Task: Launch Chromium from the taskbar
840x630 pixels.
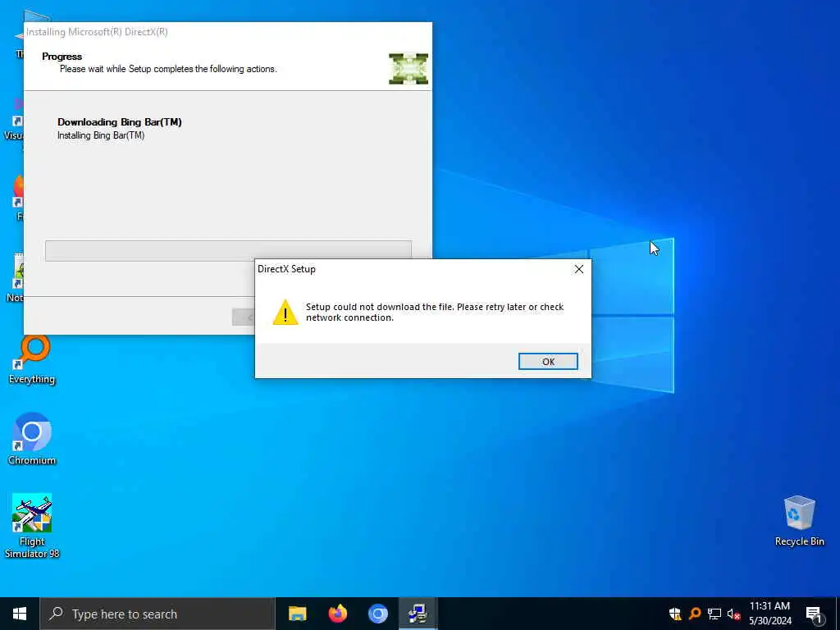Action: pos(377,614)
